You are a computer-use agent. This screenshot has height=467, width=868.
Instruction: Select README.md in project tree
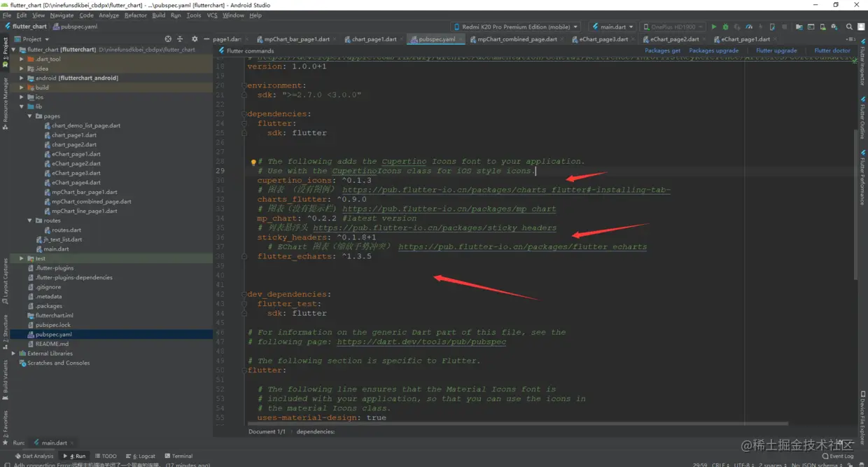click(x=52, y=344)
